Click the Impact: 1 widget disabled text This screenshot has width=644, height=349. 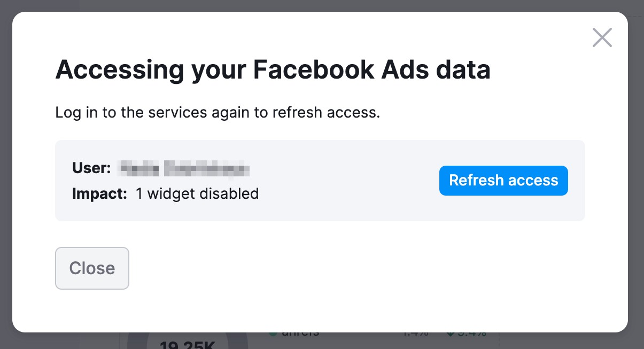click(x=165, y=193)
